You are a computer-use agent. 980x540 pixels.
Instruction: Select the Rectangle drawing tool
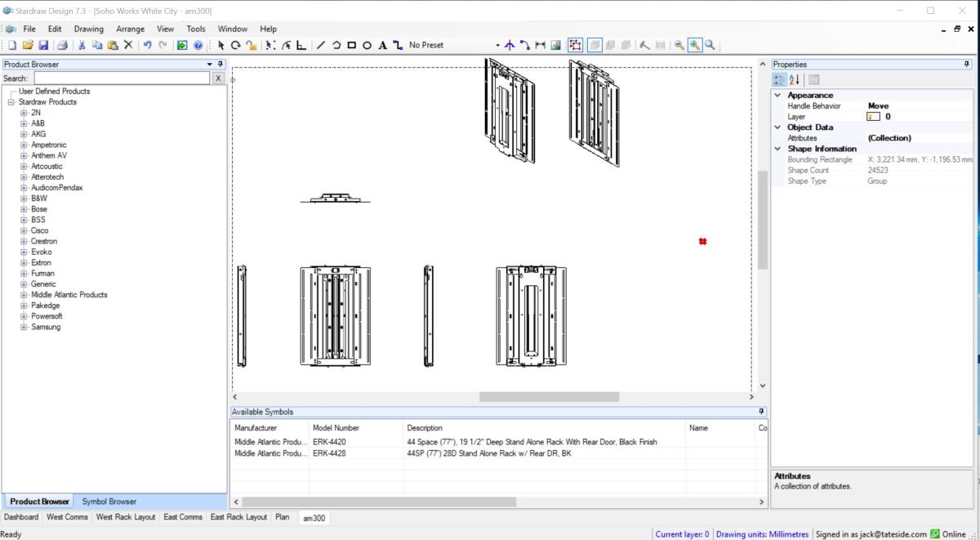pos(351,45)
